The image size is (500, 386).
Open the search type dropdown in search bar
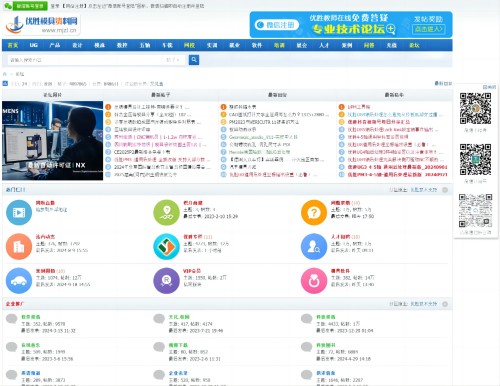click(173, 60)
